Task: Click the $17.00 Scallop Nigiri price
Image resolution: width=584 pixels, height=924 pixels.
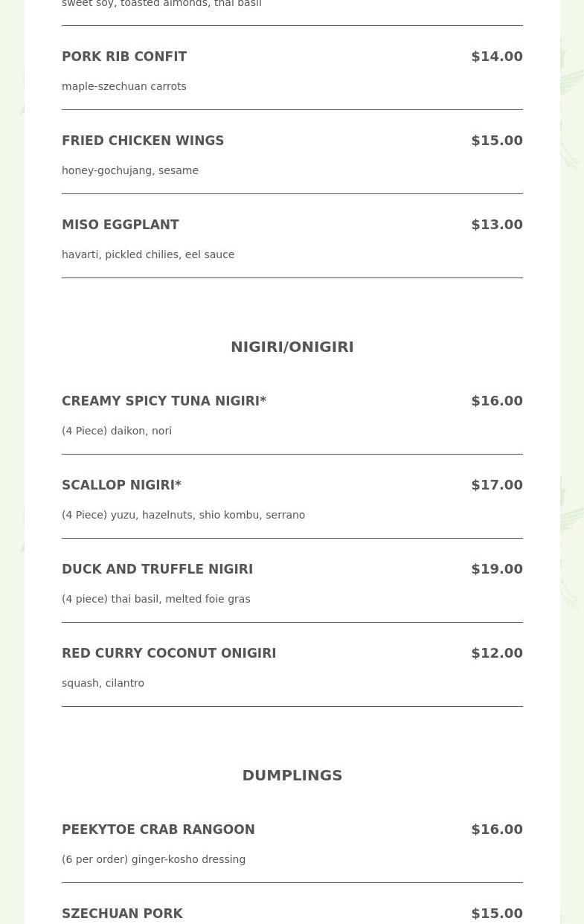Action: (496, 485)
